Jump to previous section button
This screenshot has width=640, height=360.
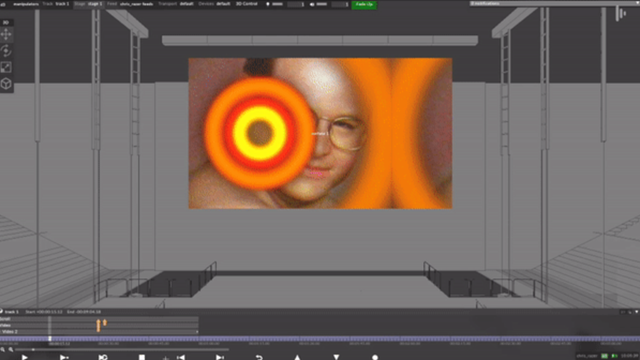181,358
